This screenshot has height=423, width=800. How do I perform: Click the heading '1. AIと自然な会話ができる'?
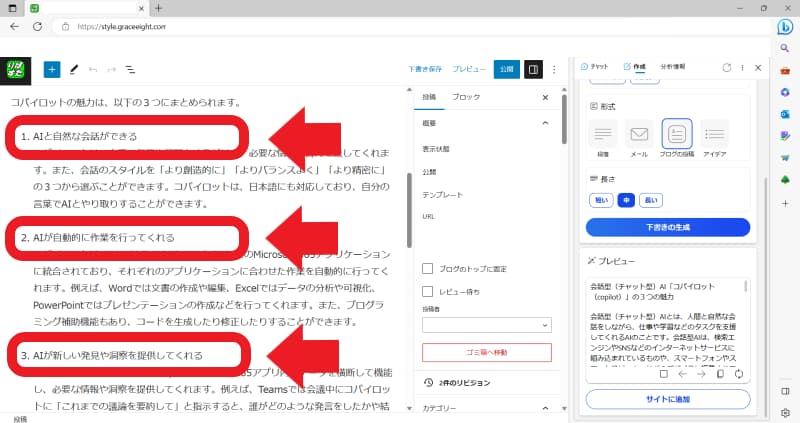coord(79,137)
